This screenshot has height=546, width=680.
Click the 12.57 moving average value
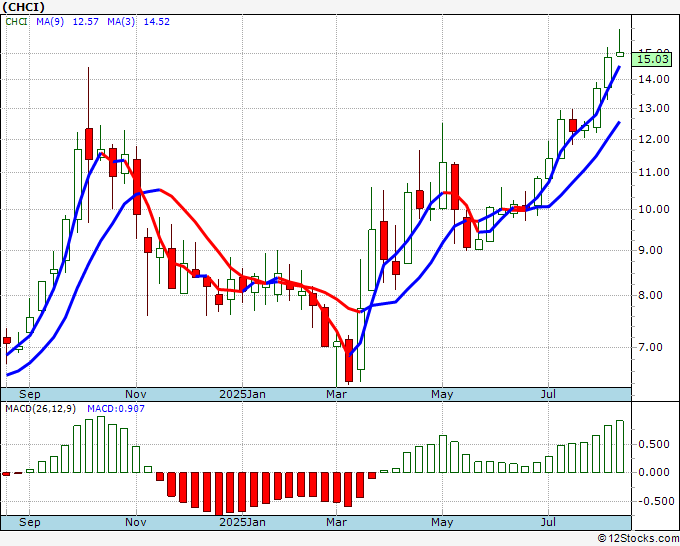(x=85, y=22)
